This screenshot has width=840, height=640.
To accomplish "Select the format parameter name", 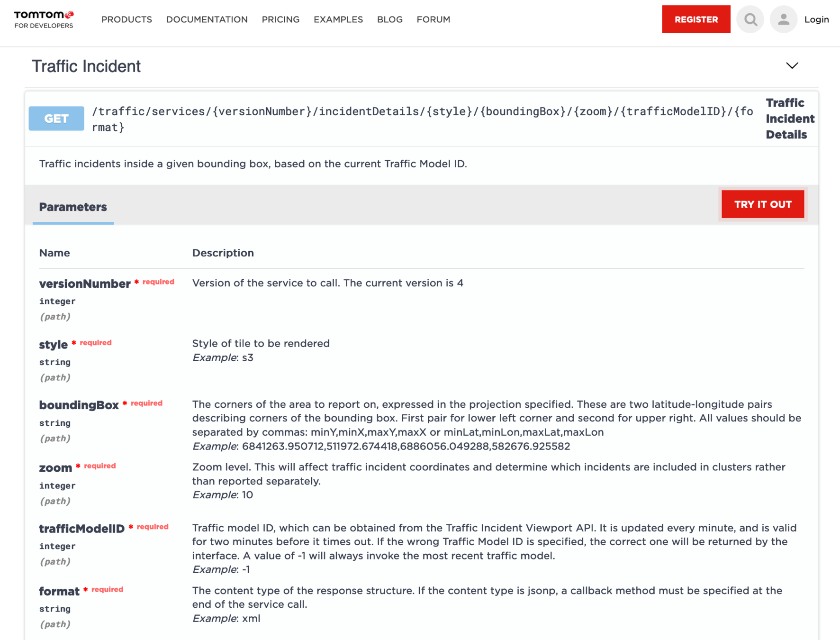I will coord(59,591).
